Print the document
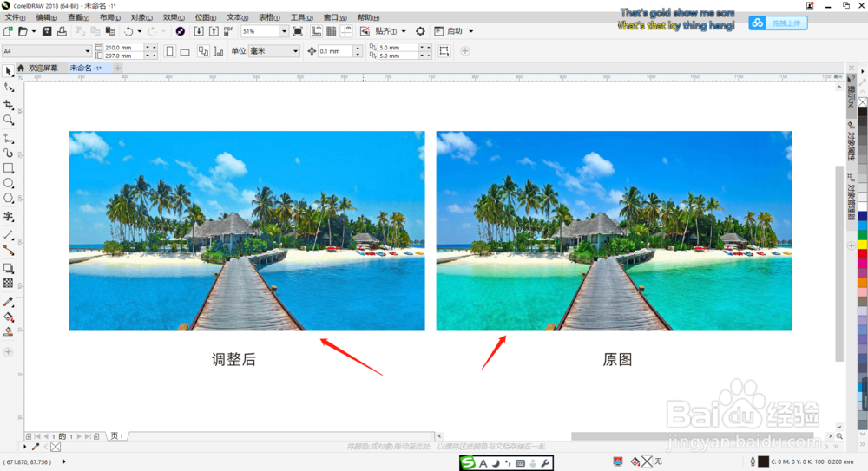The image size is (868, 471). pyautogui.click(x=62, y=31)
